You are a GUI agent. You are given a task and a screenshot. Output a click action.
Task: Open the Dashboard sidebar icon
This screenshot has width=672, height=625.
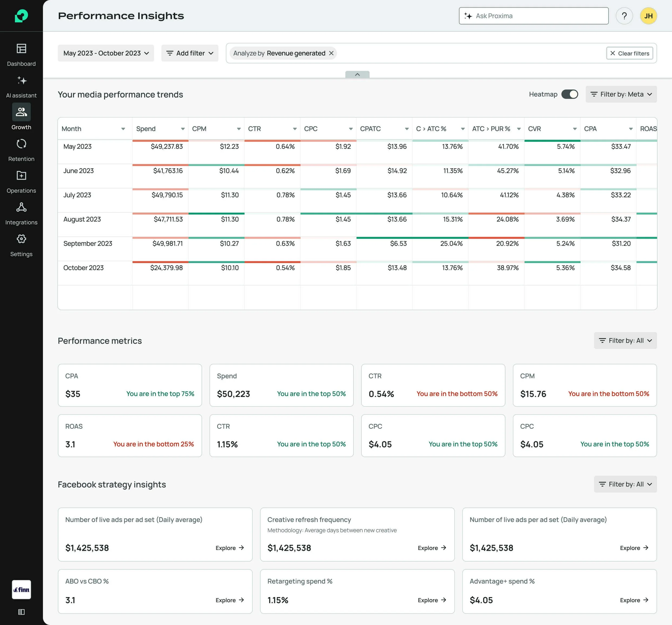pos(21,49)
